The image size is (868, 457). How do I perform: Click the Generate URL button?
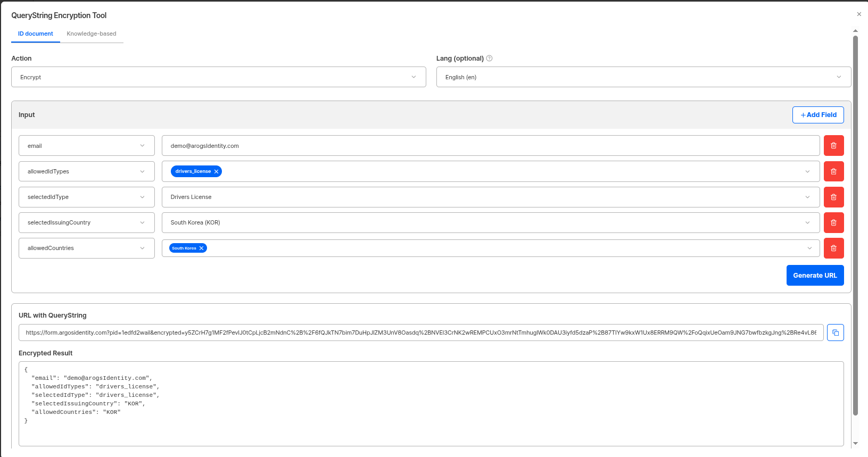tap(815, 276)
